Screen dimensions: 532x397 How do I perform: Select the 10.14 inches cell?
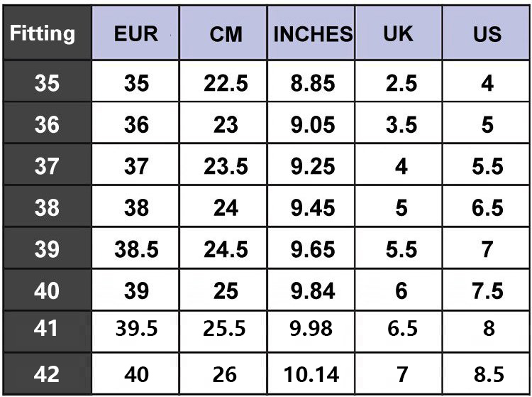tap(312, 374)
